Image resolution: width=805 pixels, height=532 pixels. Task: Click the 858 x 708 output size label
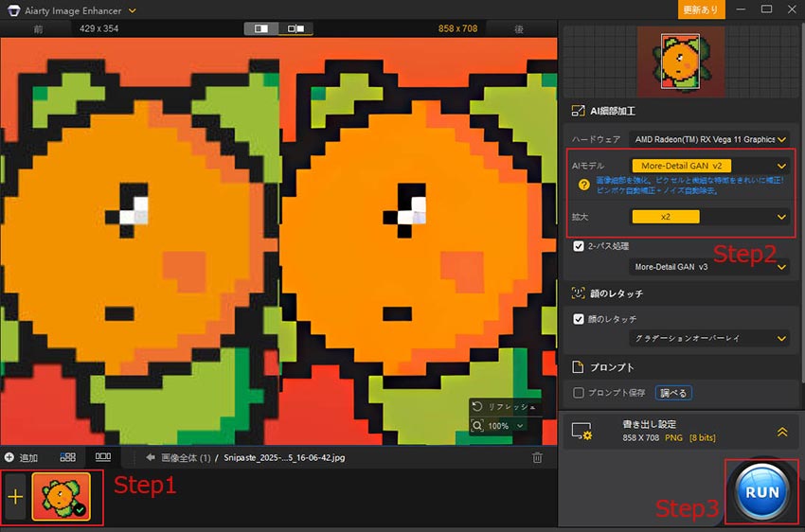[x=458, y=28]
